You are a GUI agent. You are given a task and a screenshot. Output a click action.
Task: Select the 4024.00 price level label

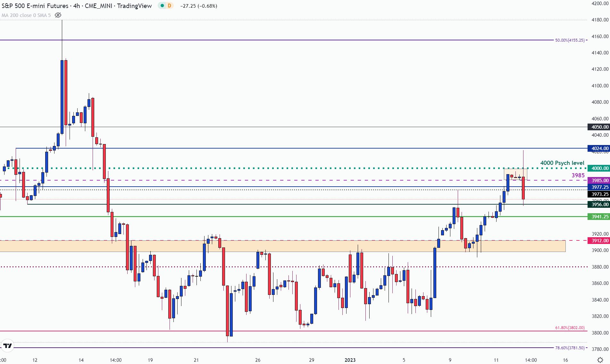tap(598, 148)
